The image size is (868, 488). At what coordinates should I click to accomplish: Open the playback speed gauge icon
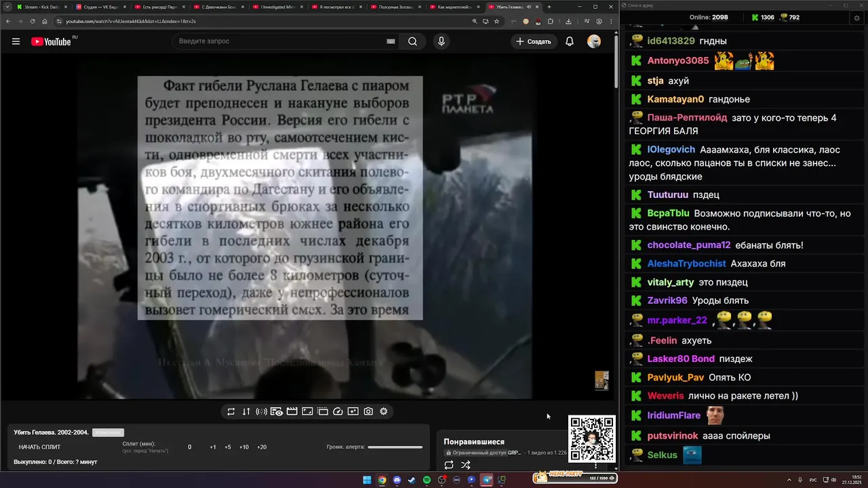[x=338, y=411]
